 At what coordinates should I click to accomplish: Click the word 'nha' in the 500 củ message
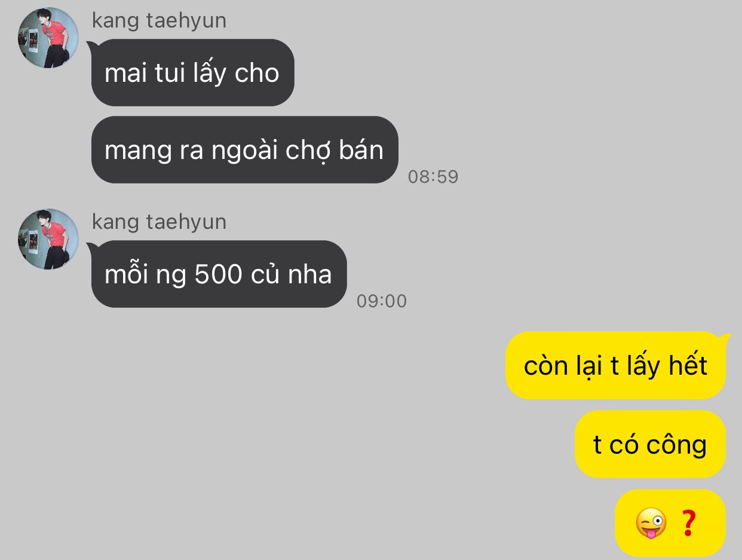point(309,275)
